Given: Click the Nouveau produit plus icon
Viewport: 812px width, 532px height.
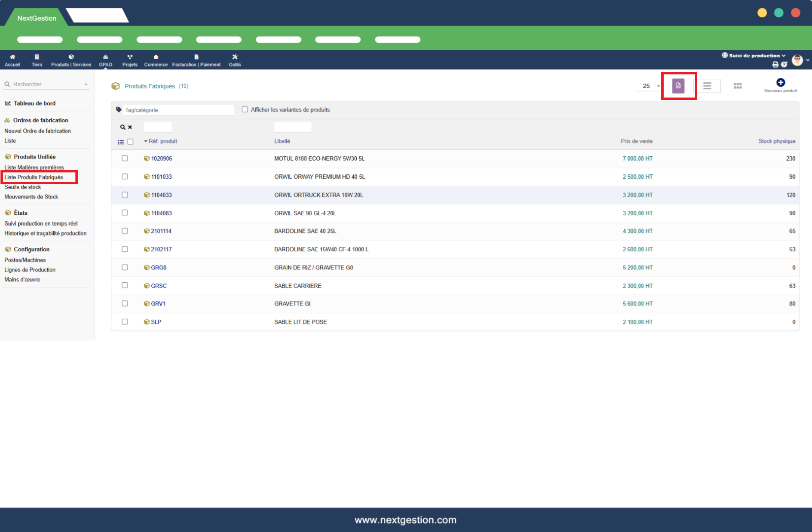Looking at the screenshot, I should click(780, 82).
